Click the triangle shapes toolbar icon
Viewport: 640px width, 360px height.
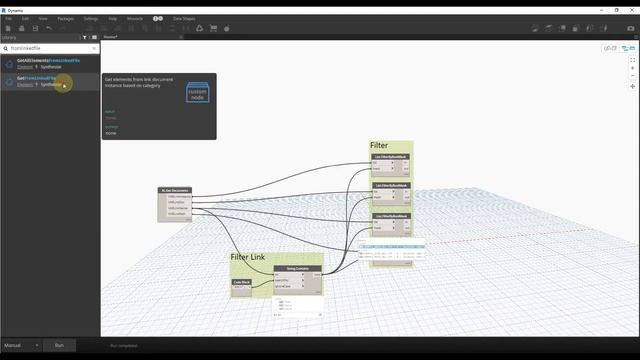tap(200, 28)
